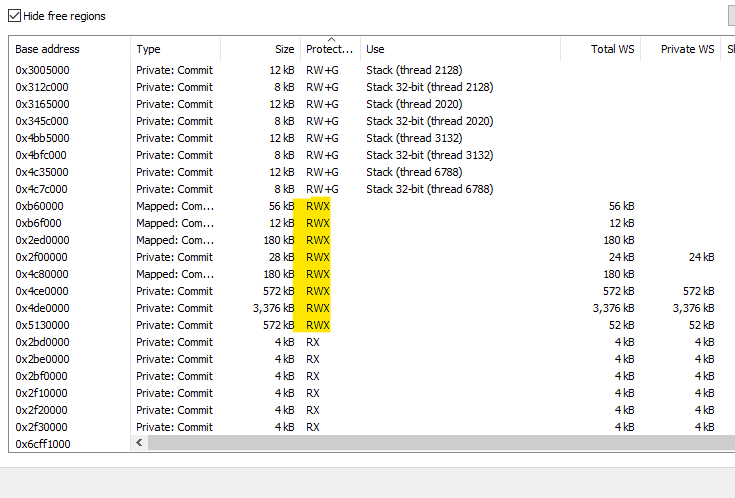Image resolution: width=735 pixels, height=498 pixels.
Task: Click Use cell 'Stack 32-bit (thread 3132)'
Action: [x=429, y=155]
